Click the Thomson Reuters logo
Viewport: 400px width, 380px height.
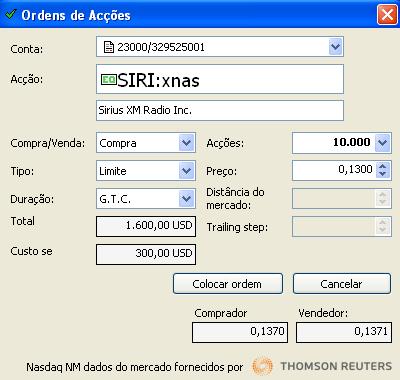tap(322, 366)
